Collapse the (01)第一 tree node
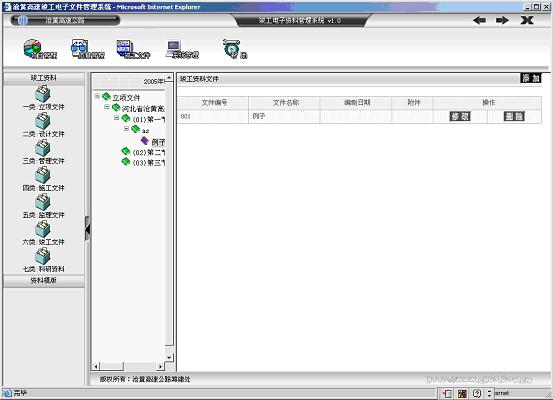The height and width of the screenshot is (400, 553). (116, 118)
